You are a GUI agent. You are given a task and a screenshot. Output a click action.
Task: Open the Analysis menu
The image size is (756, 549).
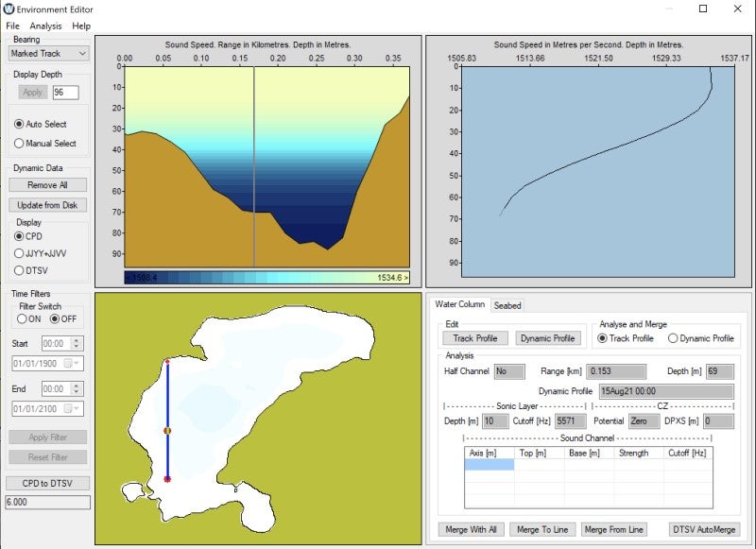click(x=45, y=26)
